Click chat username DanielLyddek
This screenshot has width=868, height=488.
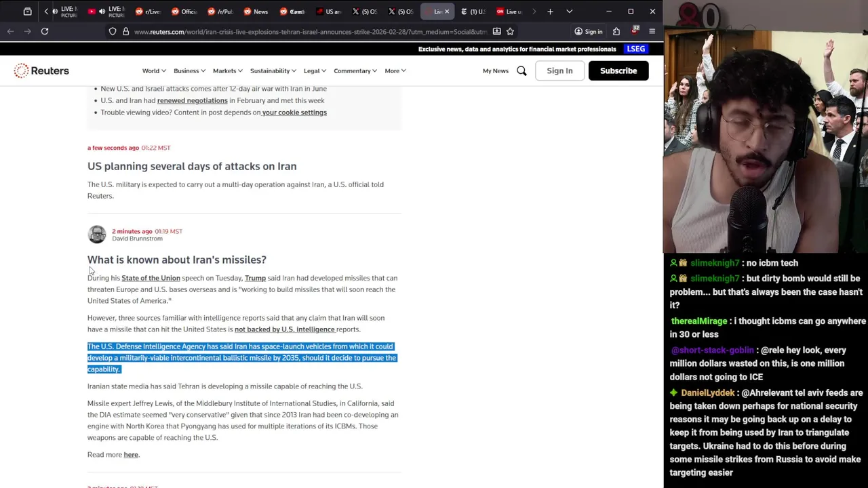coord(708,393)
